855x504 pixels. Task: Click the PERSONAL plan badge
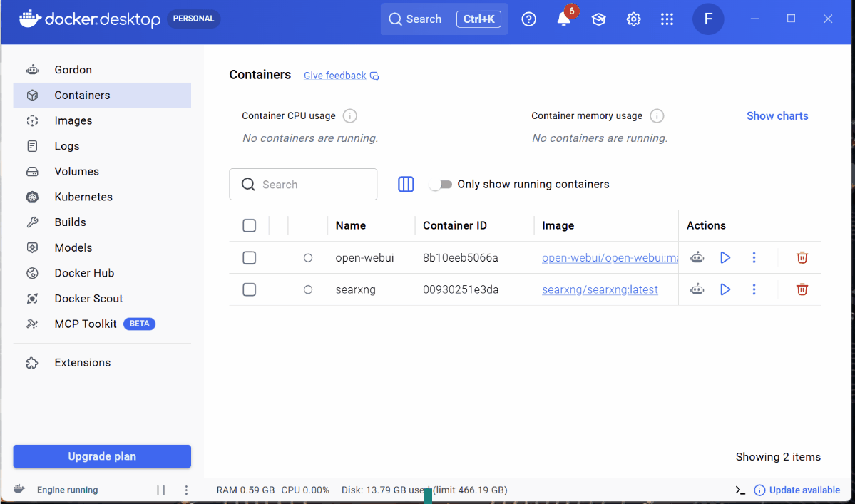193,19
